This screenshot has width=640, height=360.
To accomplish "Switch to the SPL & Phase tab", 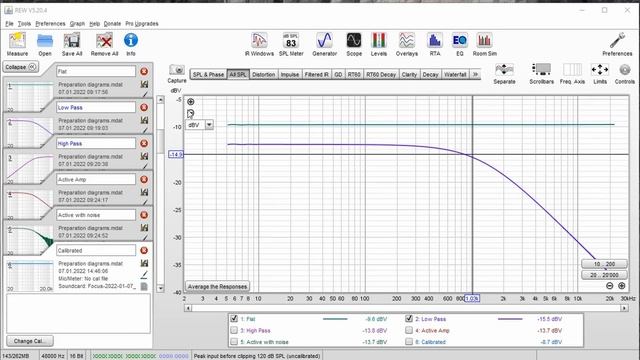I will point(208,74).
